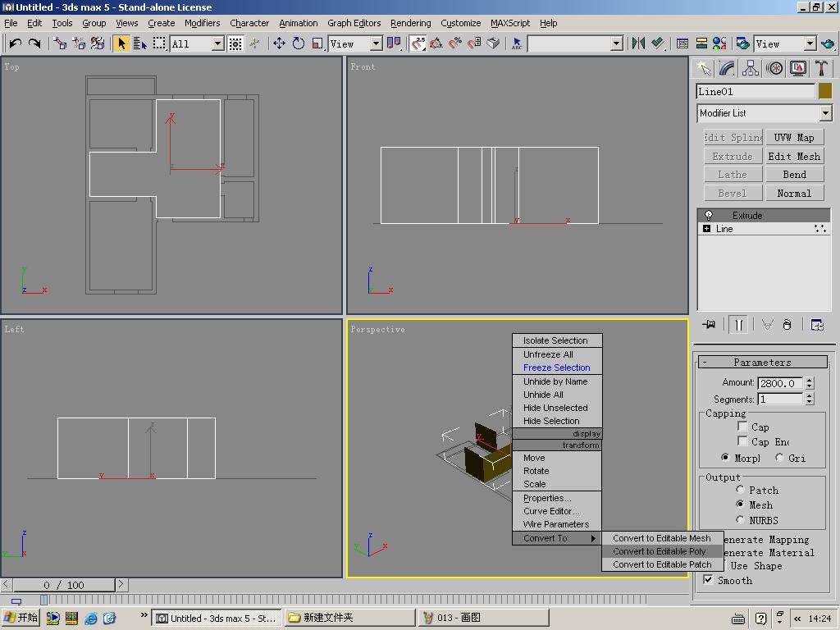Click the Pin Stack icon
The width and height of the screenshot is (840, 630).
[709, 325]
